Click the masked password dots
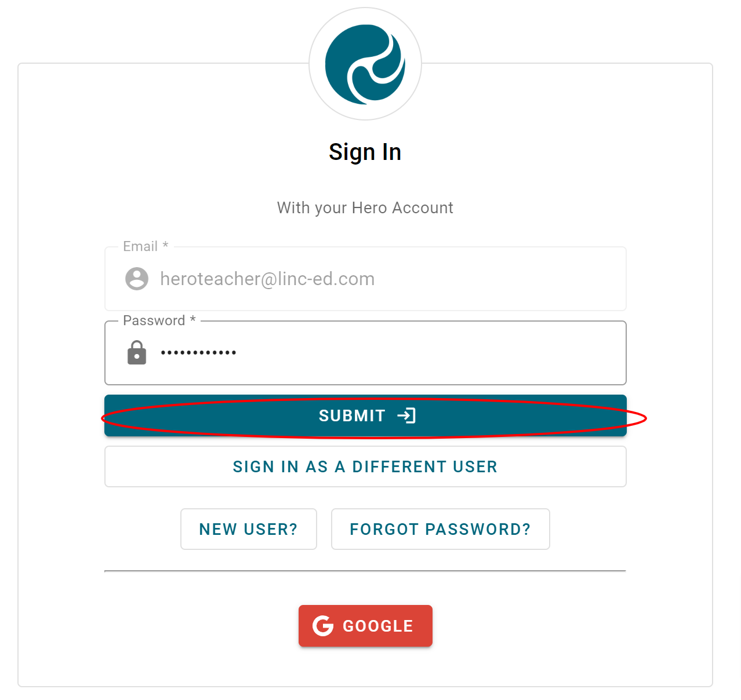Viewport: 741px width, 700px height. pyautogui.click(x=198, y=352)
